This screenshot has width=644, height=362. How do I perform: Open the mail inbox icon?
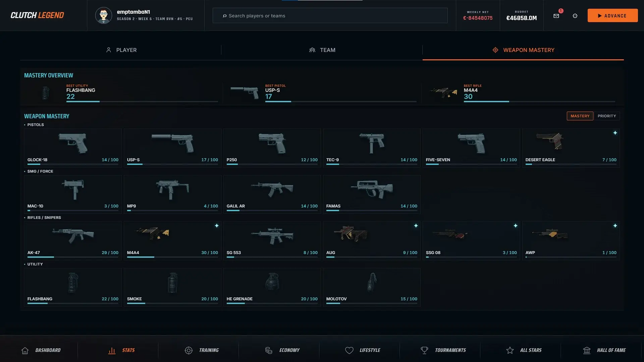(556, 16)
